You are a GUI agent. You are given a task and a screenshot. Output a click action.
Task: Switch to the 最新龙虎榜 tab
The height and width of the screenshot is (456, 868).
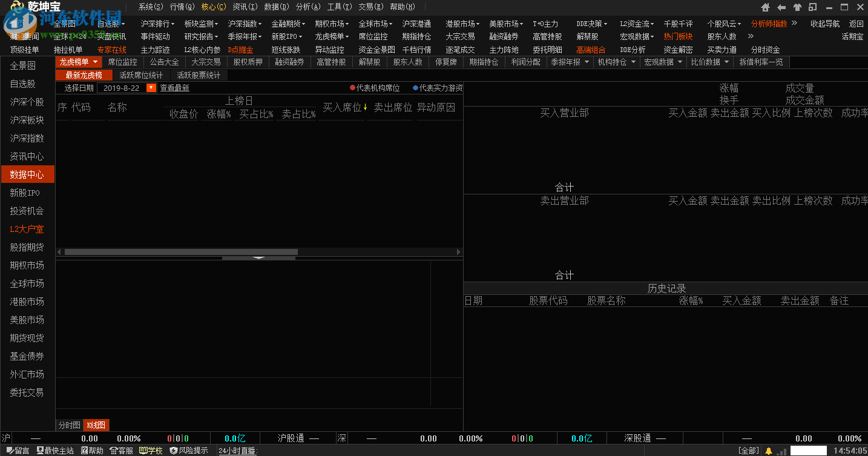(x=84, y=75)
